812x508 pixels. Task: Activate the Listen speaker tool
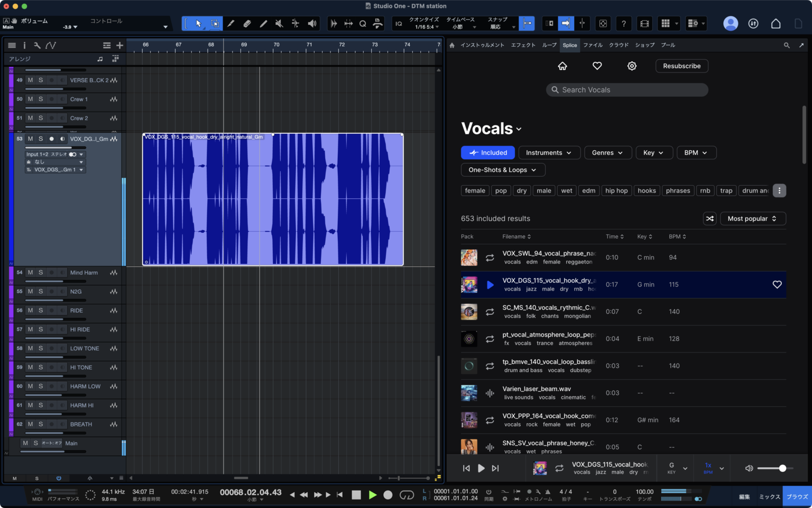pos(312,23)
